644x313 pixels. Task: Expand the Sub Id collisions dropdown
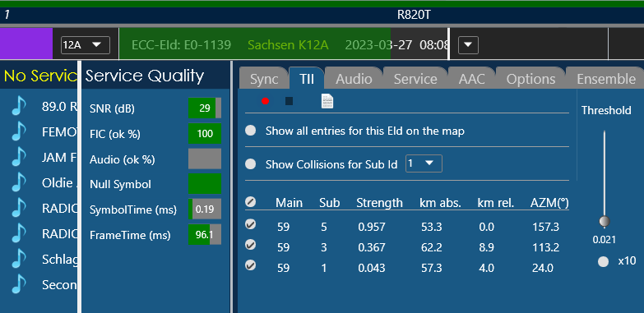(424, 163)
